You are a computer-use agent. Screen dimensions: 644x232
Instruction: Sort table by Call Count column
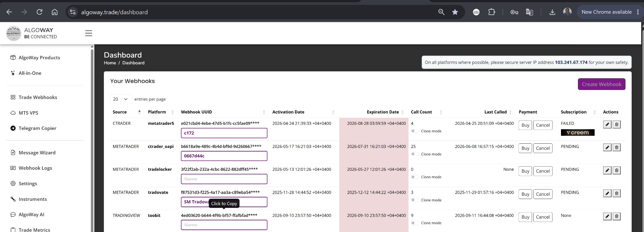point(426,112)
